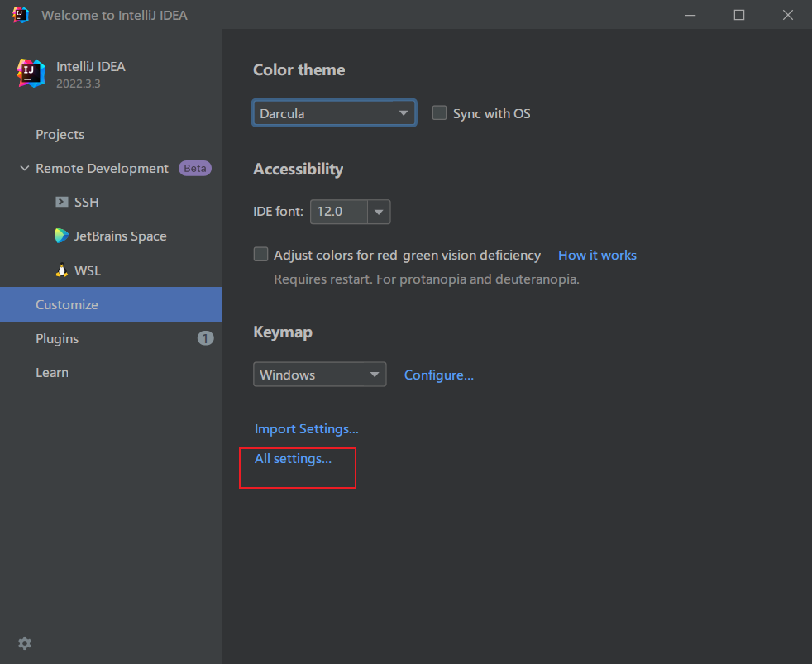Open the All settings... link
812x664 pixels.
[293, 459]
